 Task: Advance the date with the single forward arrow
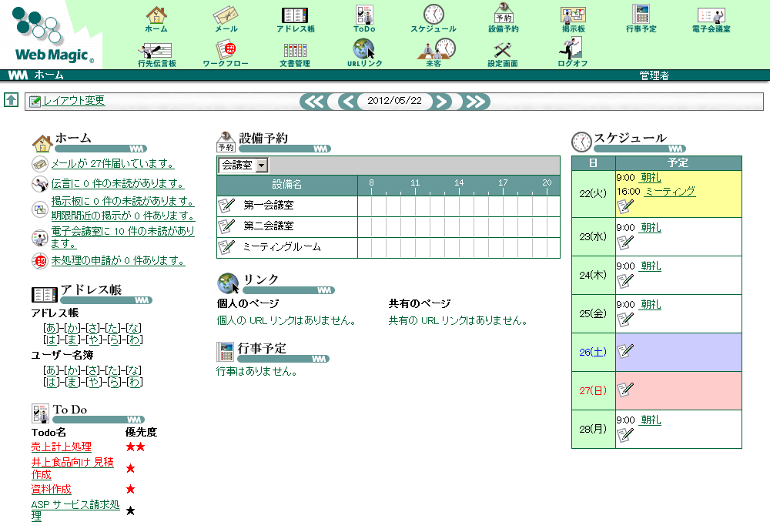441,101
